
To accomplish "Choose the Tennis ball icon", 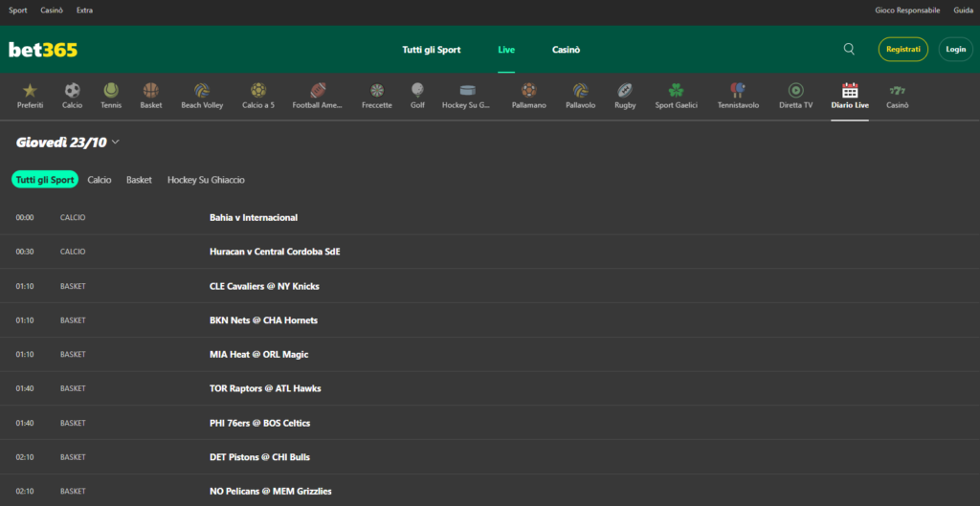I will pos(111,91).
